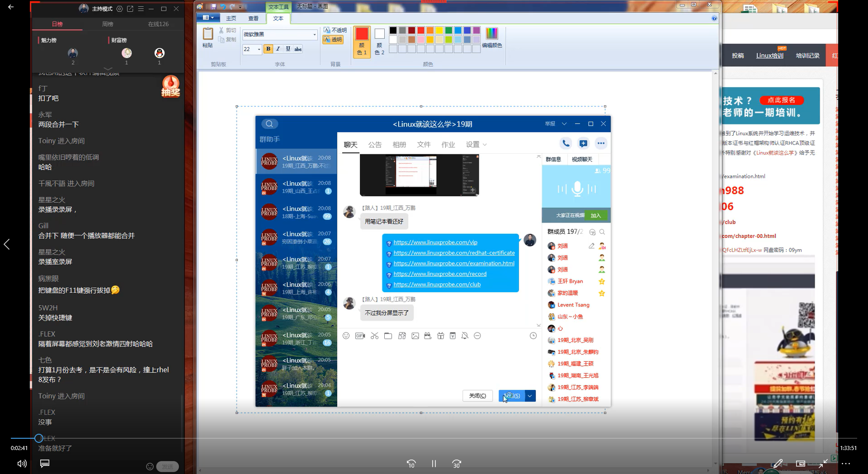868x474 pixels.
Task: Start a voice call in the QQ group
Action: [x=566, y=143]
